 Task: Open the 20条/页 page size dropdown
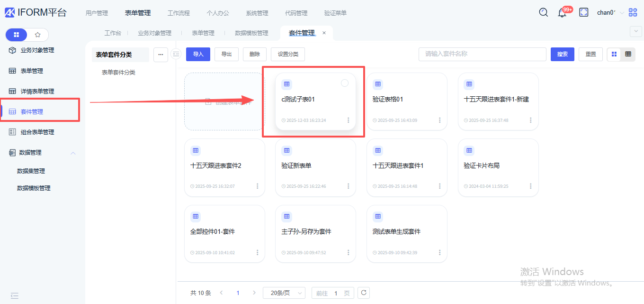point(284,293)
